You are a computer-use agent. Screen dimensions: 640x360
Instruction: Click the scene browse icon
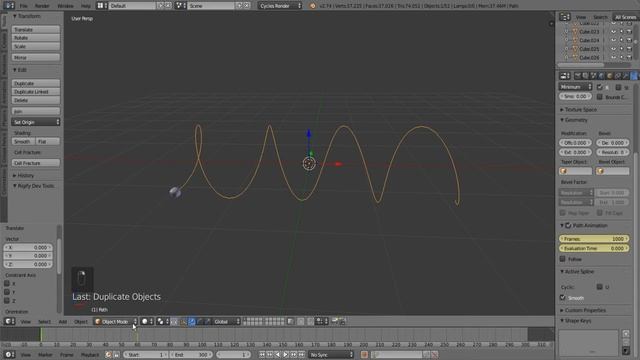click(x=180, y=6)
